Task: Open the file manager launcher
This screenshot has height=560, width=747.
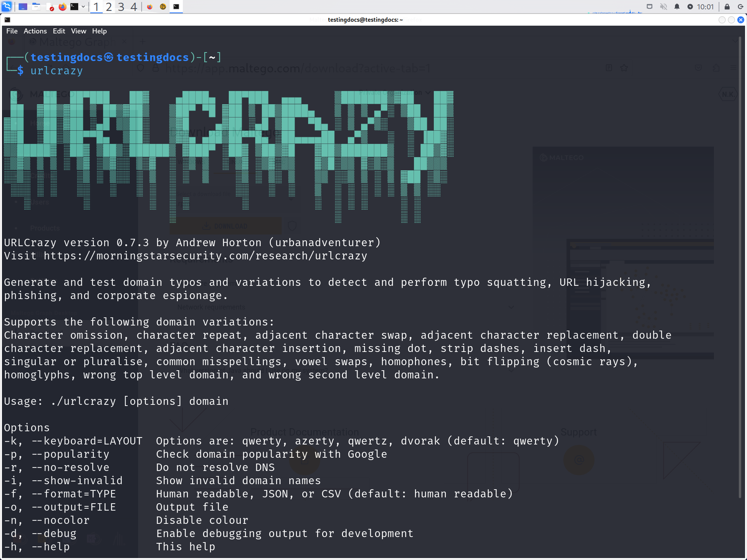Action: (36, 7)
